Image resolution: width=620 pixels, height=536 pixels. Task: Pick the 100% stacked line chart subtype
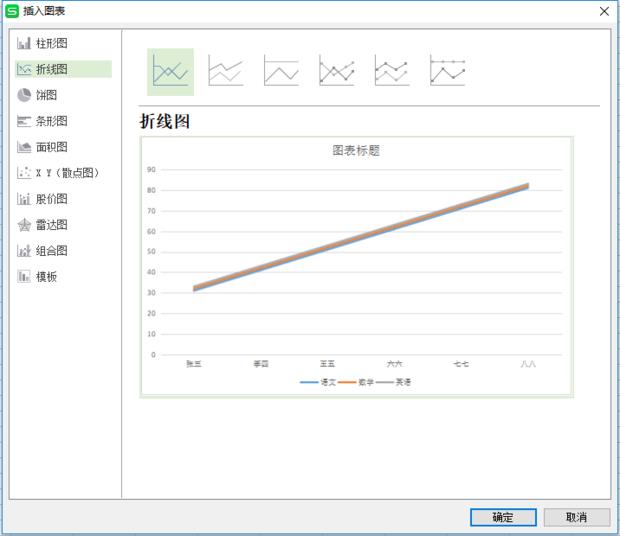pos(281,71)
